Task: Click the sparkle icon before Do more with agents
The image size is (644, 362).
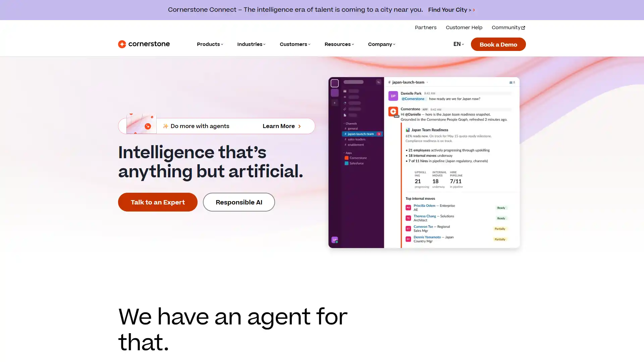Action: coord(165,126)
